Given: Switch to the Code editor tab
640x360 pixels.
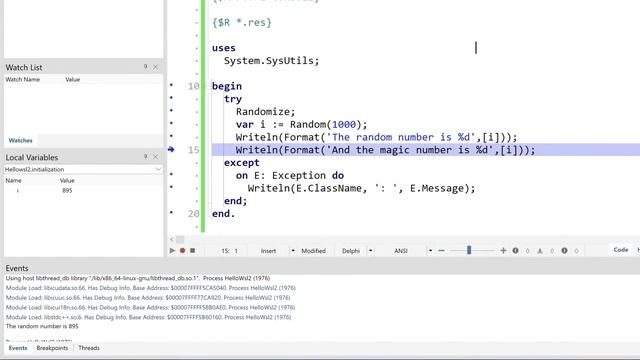Looking at the screenshot, I should 621,250.
